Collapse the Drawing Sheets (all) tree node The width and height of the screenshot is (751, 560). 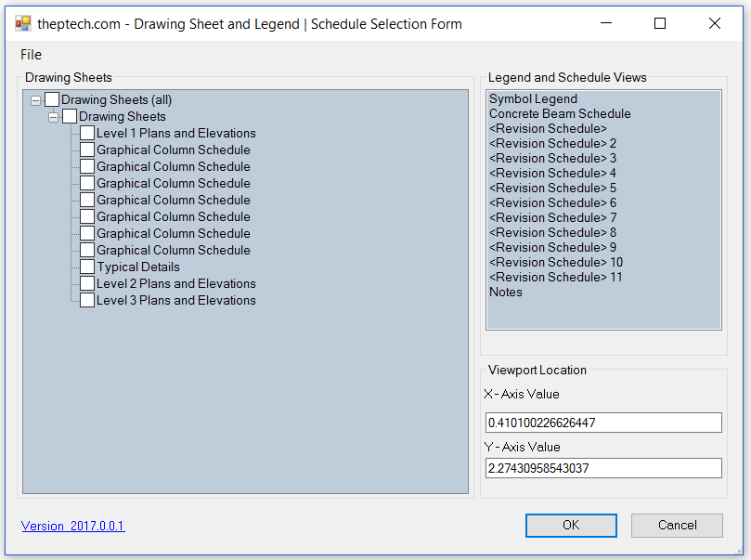35,100
